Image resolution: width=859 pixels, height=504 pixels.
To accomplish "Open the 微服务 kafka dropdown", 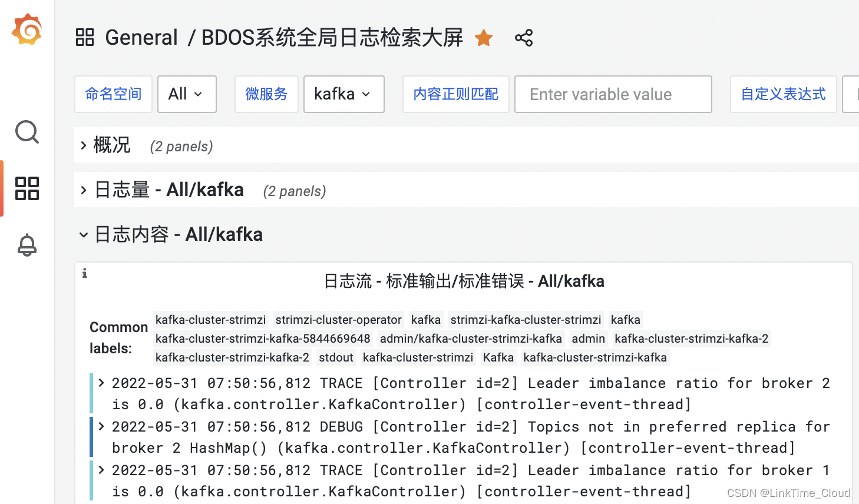I will (344, 94).
